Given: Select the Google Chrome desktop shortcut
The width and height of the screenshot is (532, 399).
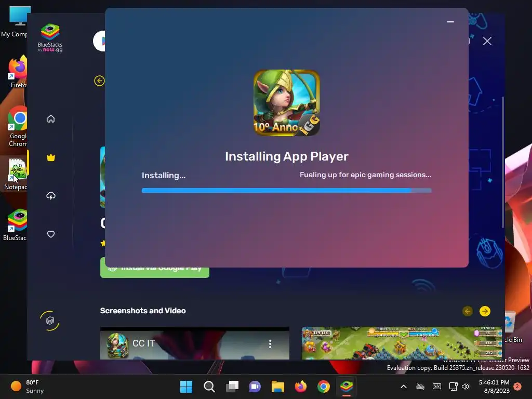Looking at the screenshot, I should [x=15, y=127].
